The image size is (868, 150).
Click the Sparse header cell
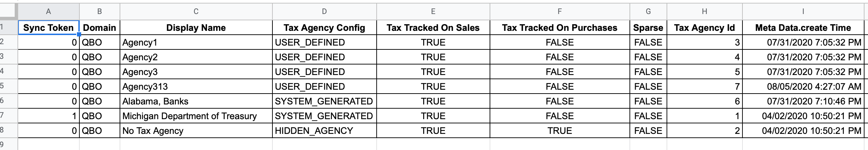tap(648, 28)
